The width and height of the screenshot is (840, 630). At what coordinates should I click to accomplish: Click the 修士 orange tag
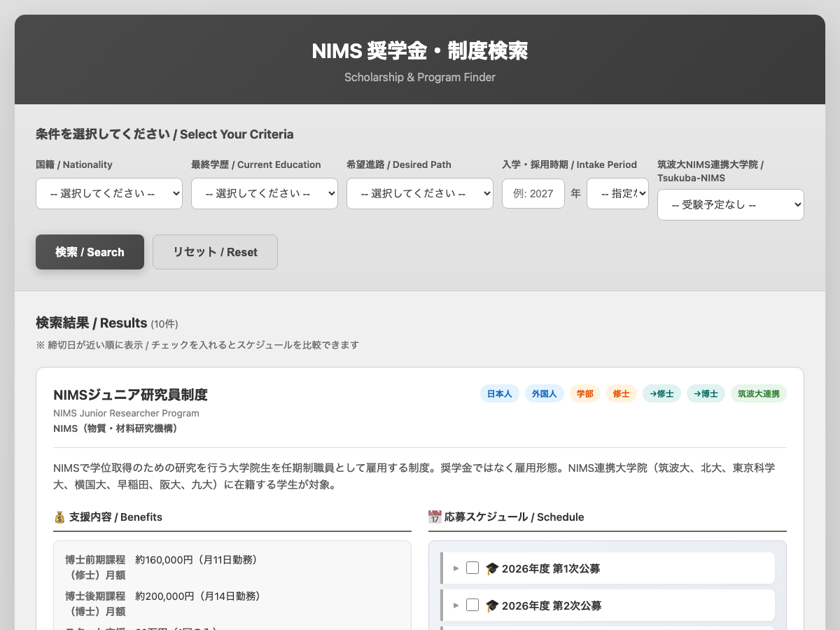[622, 394]
